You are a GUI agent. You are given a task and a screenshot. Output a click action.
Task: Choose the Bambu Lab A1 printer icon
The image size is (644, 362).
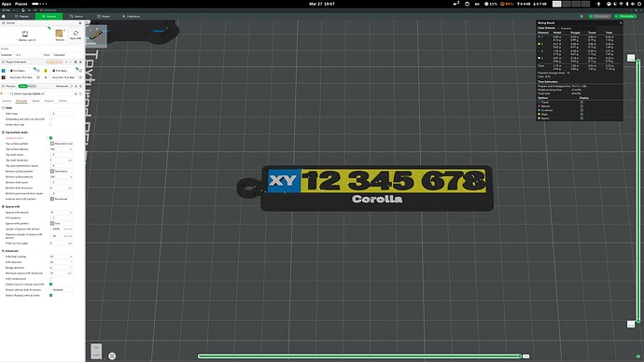coord(25,35)
